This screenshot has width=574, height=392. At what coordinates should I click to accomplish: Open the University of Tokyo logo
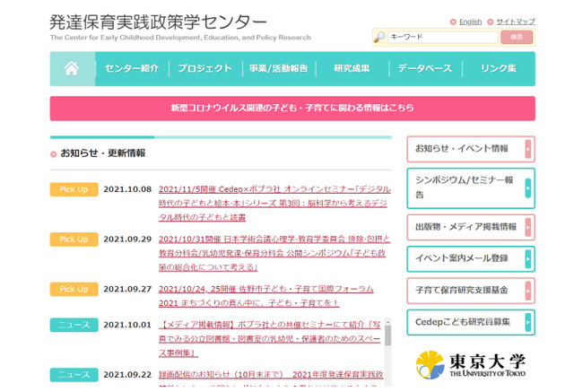point(471,364)
